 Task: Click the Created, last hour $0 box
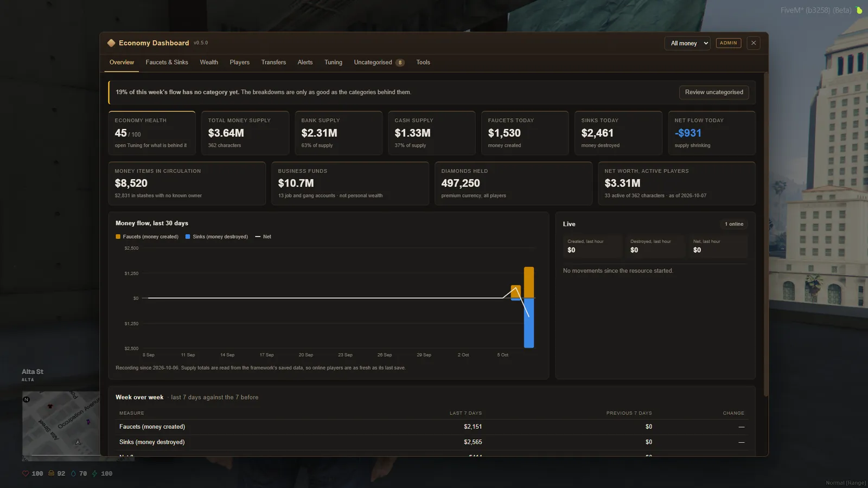592,247
